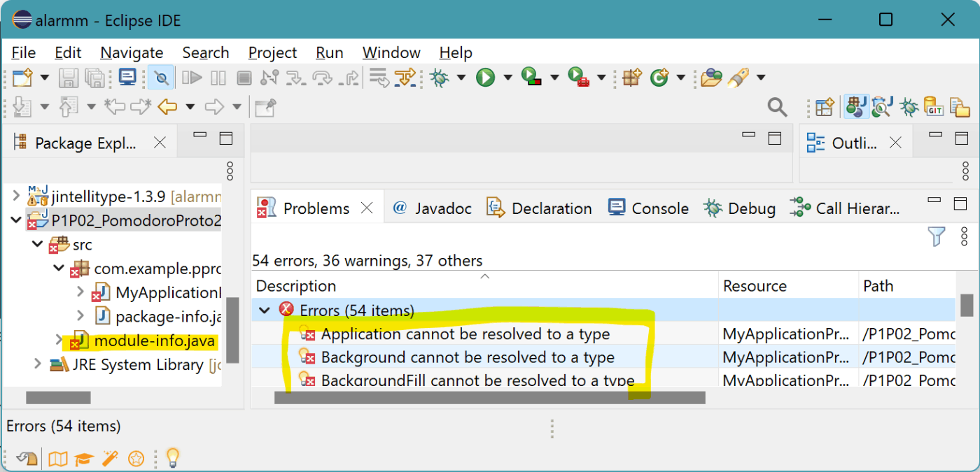980x472 pixels.
Task: Switch to the Git perspective
Action: (x=934, y=107)
